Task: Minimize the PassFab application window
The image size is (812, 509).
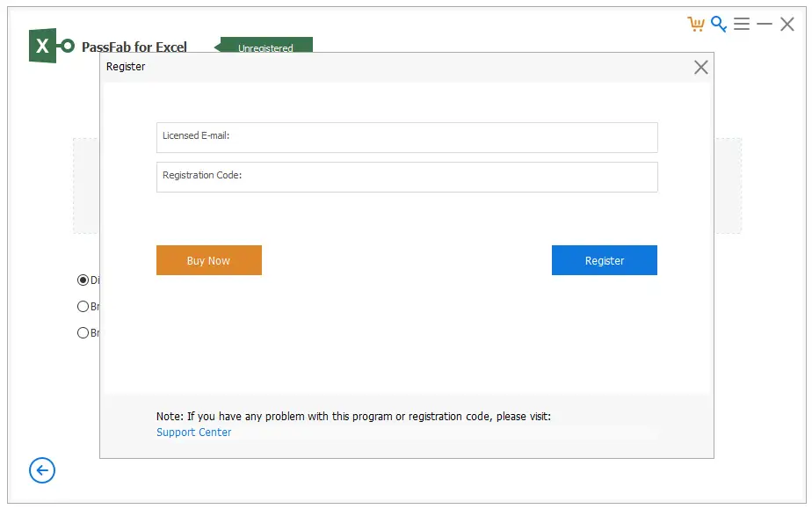Action: click(x=764, y=24)
